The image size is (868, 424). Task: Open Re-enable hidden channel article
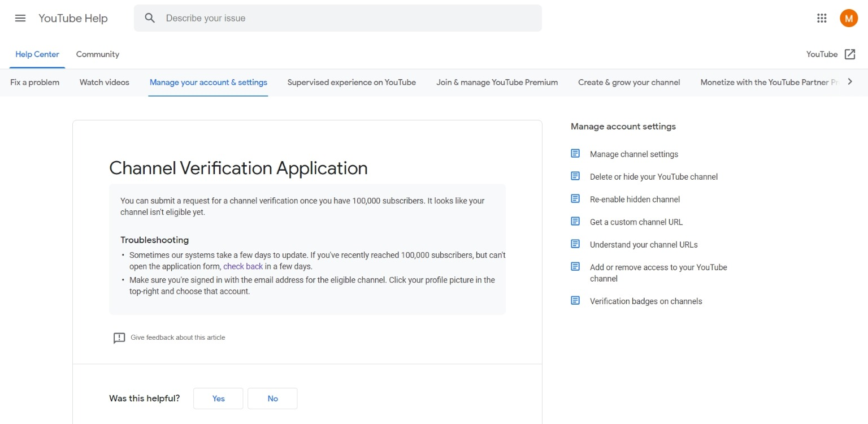[x=635, y=200]
